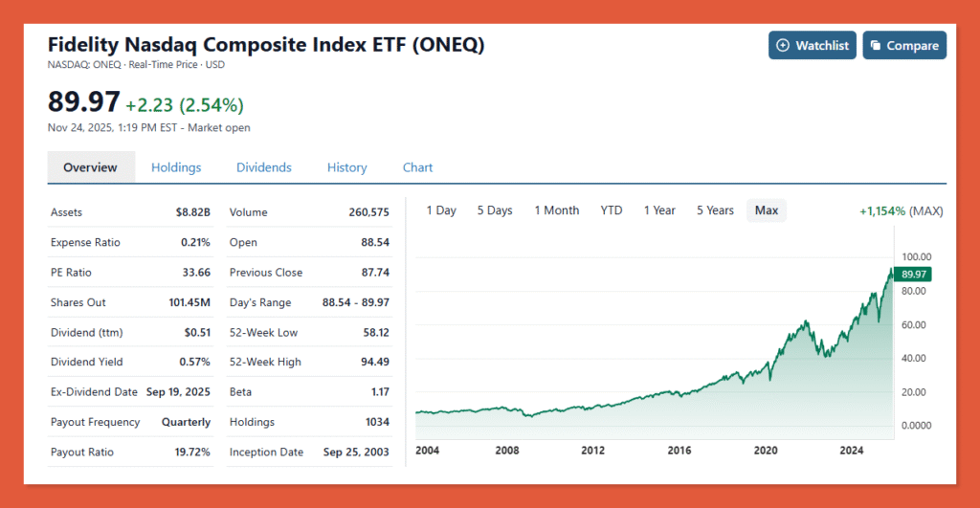980x508 pixels.
Task: Set chart range to 1 Year
Action: tap(659, 210)
